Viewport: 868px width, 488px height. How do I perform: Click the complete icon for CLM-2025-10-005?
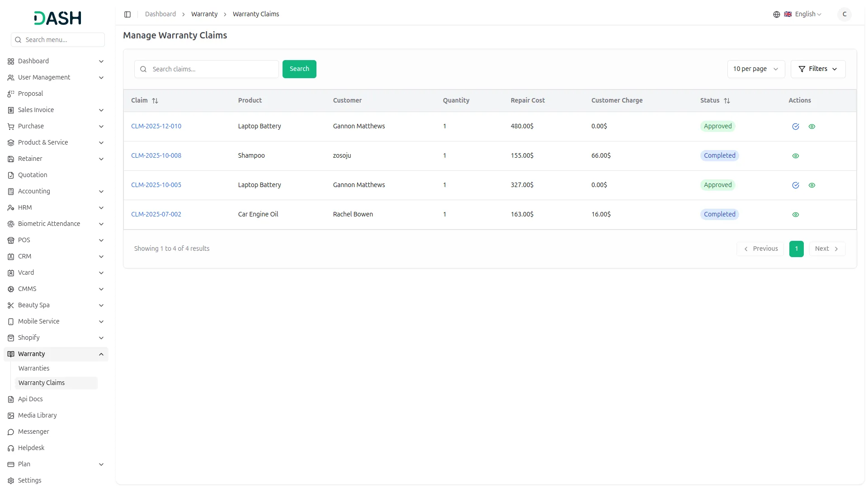(796, 185)
